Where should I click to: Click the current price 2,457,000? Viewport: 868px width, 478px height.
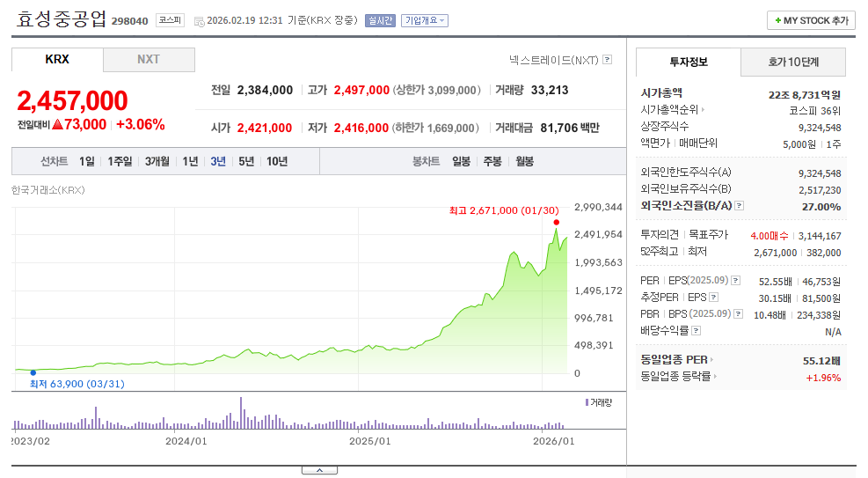point(72,101)
